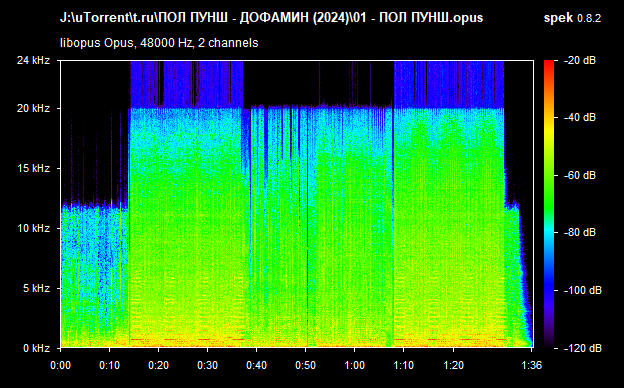Click the file path title text
Viewport: 624px width, 388px height.
coord(271,18)
